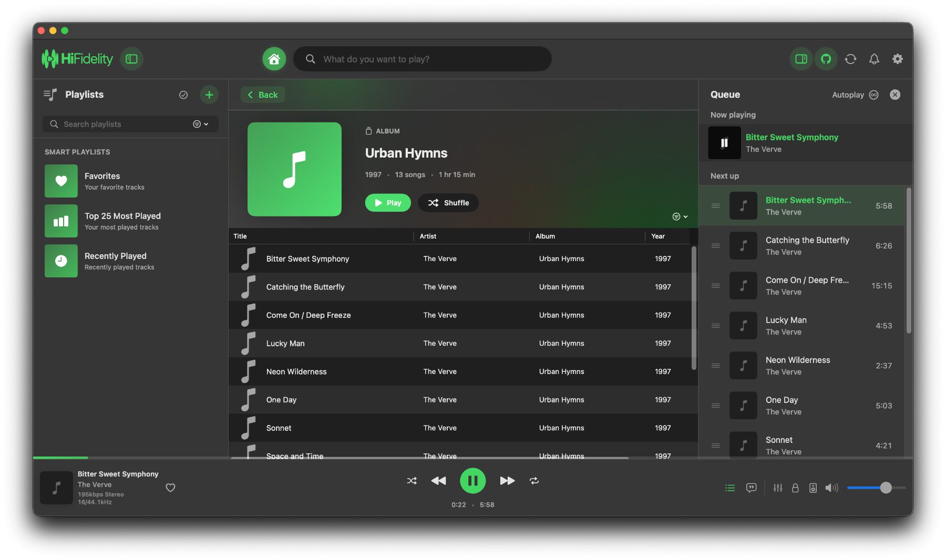Open the Favorites smart playlist
The image size is (946, 560).
102,181
